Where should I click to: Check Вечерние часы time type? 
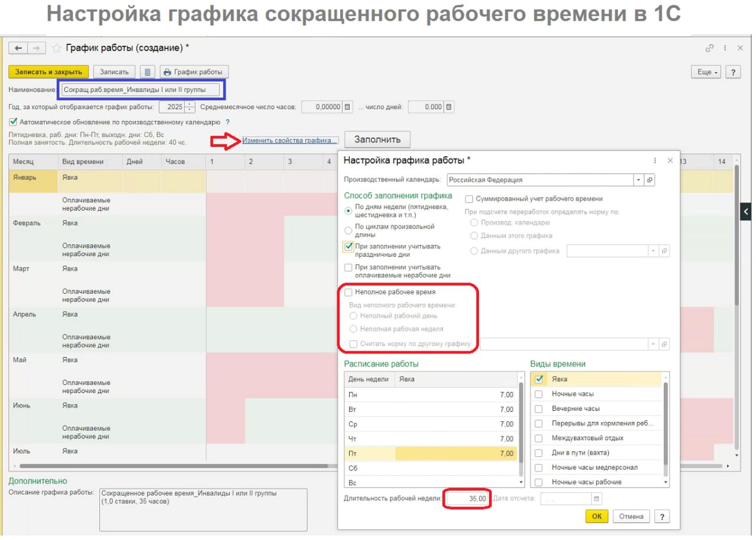pyautogui.click(x=539, y=408)
